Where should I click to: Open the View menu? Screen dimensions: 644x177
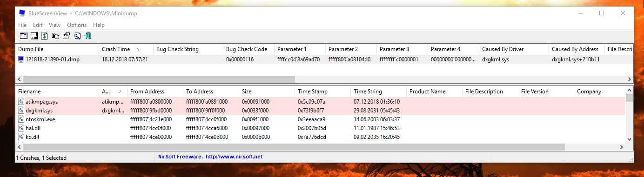coord(54,25)
